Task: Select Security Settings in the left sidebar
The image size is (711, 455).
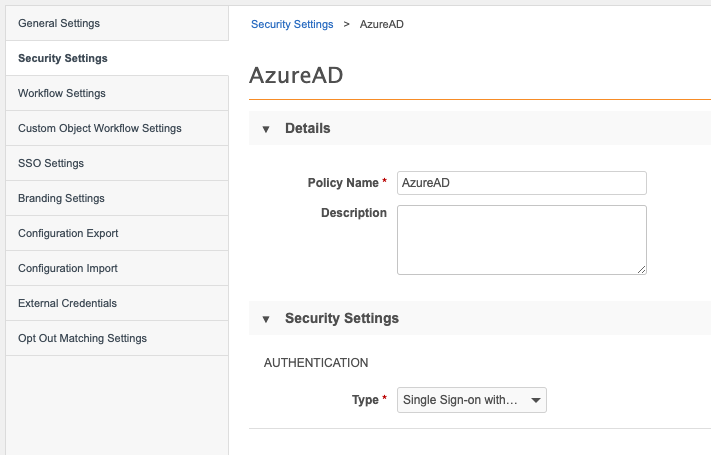Action: [63, 58]
